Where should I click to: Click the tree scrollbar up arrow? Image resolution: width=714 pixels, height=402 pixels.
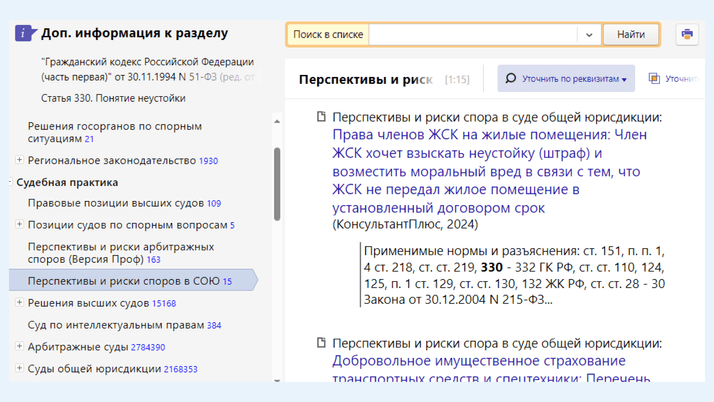coord(277,121)
